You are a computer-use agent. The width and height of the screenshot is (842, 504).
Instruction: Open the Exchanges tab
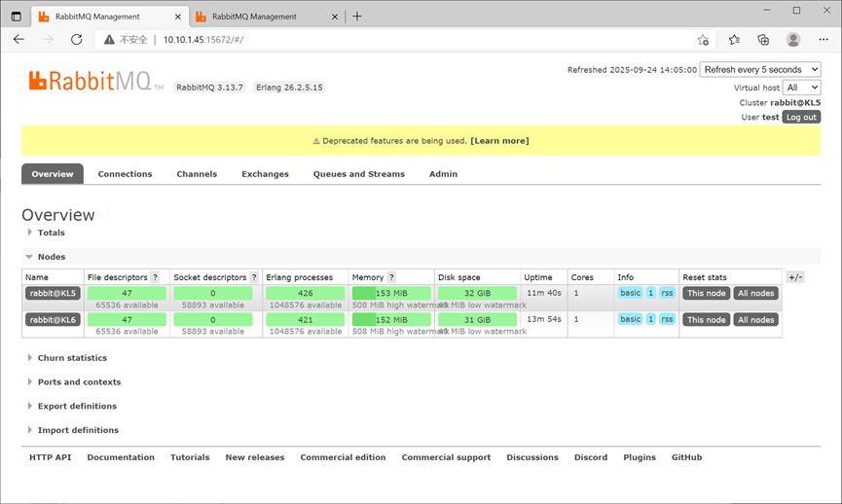coord(265,174)
